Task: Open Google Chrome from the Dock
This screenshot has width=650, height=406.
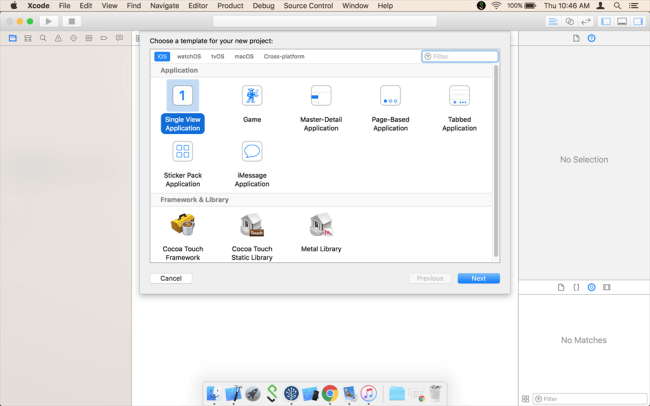Action: pos(330,393)
